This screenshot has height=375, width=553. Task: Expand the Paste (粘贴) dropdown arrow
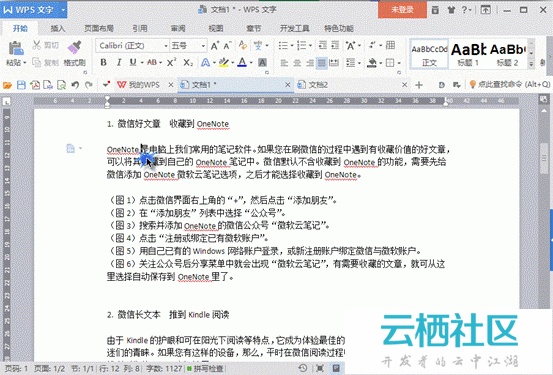point(25,63)
